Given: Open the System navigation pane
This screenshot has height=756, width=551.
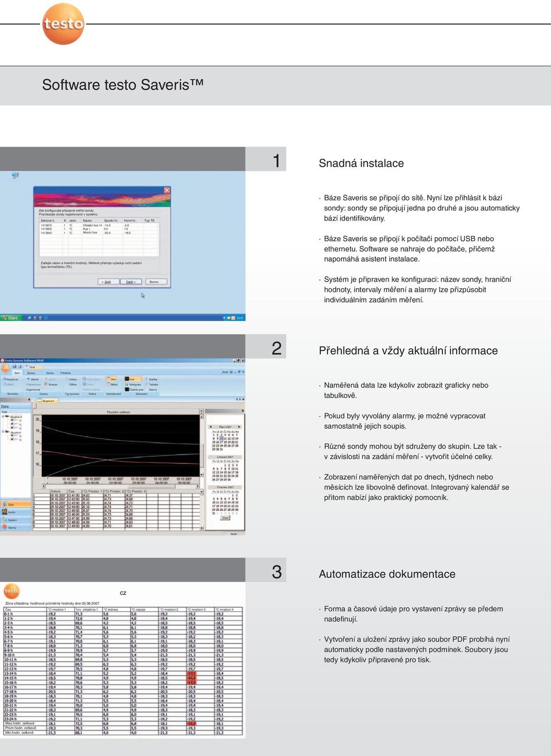Looking at the screenshot, I should point(15,520).
